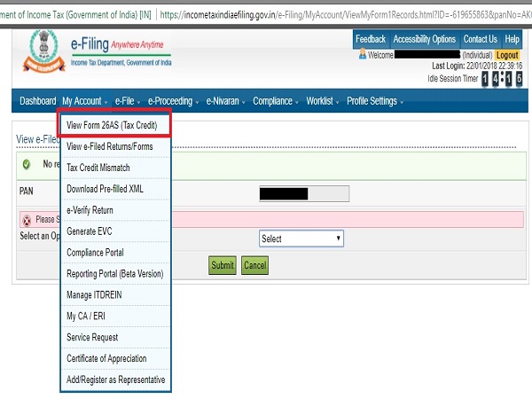Go to the Dashboard tab
This screenshot has height=399, width=532.
coord(38,101)
